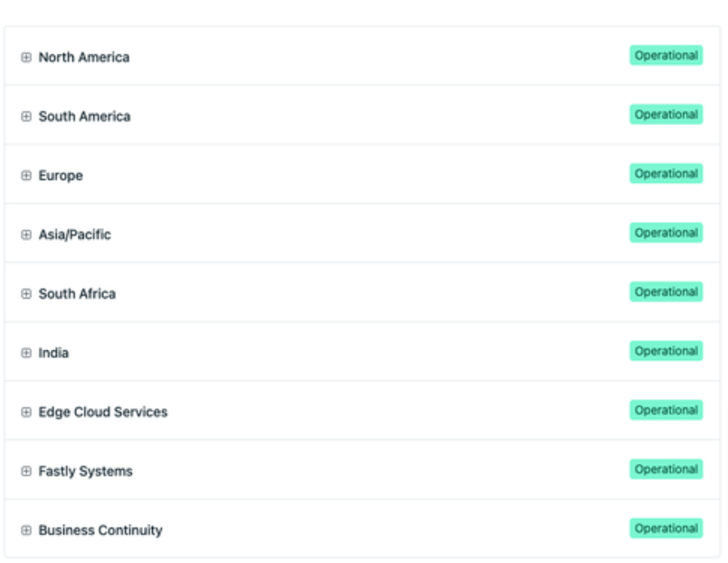Toggle the Fastly Systems plus icon
728x563 pixels.
coord(26,471)
